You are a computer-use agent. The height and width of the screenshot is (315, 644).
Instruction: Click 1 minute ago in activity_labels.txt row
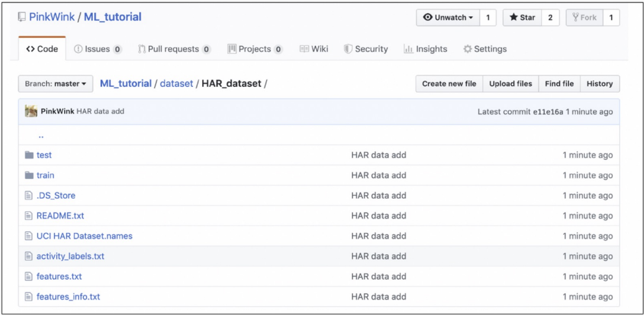(x=588, y=257)
